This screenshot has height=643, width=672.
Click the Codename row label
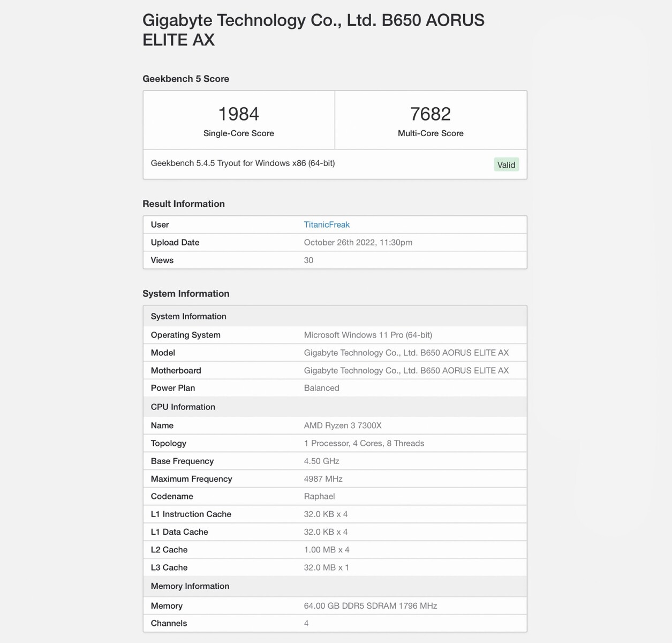172,496
